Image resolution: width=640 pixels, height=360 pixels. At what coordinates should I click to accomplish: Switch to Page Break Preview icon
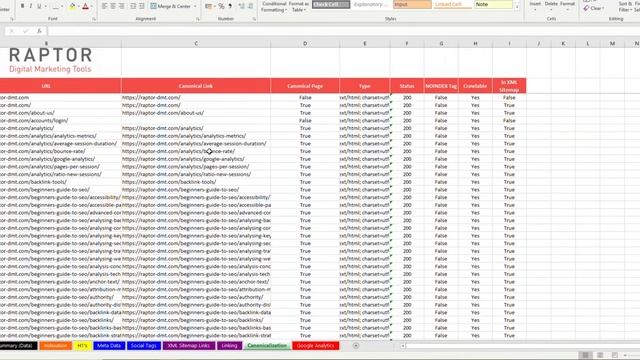click(614, 355)
